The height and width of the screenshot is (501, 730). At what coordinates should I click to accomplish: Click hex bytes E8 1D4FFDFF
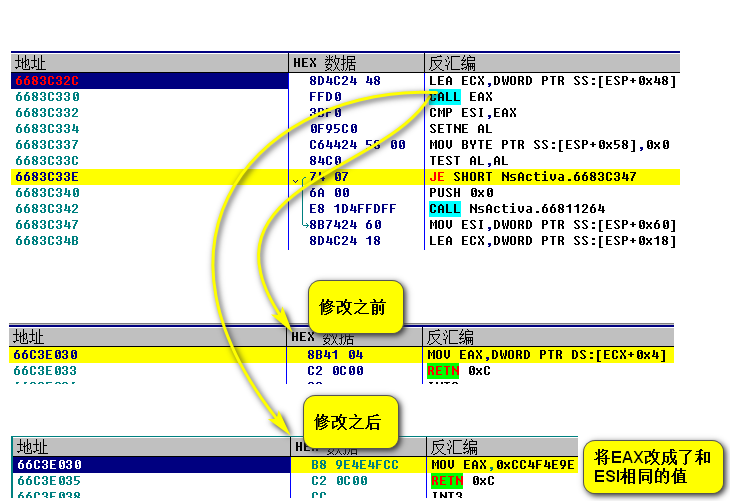click(x=353, y=209)
